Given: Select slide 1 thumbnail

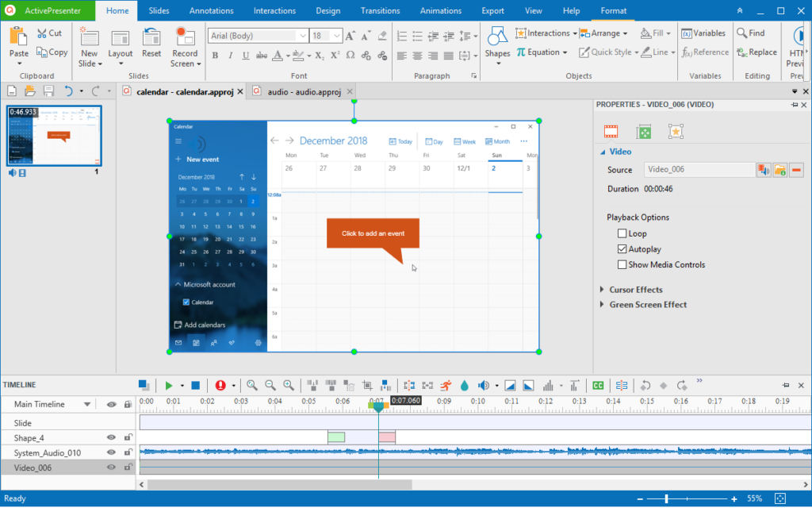Looking at the screenshot, I should point(54,136).
